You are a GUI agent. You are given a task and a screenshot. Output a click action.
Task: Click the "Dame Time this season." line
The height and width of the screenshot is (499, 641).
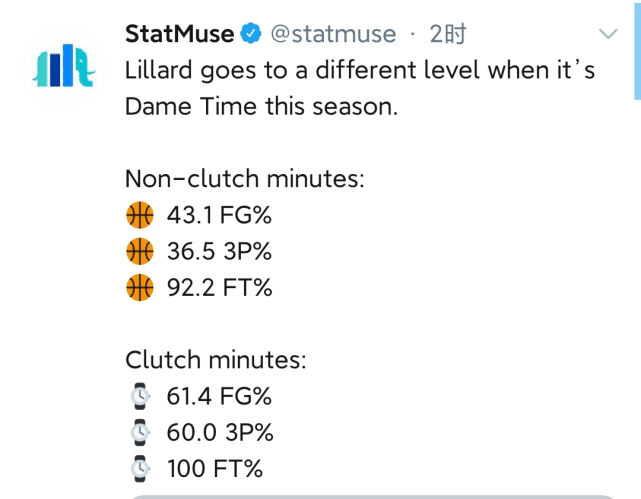point(261,106)
